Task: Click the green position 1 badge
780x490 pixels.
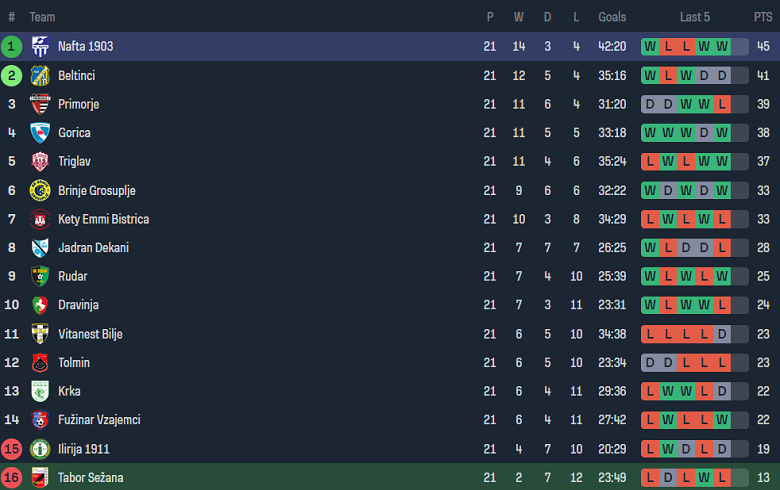Action: click(11, 46)
